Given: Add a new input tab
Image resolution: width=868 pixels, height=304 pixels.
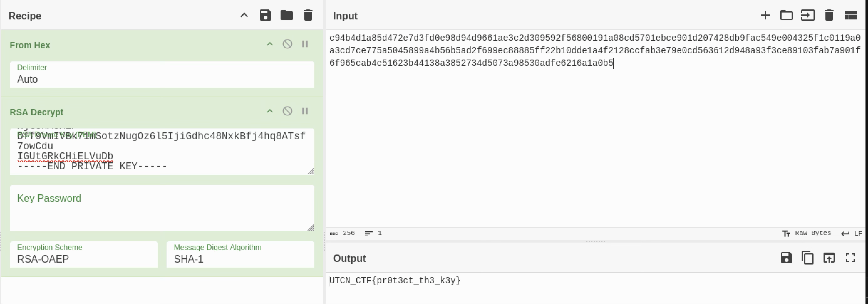Looking at the screenshot, I should tap(765, 15).
